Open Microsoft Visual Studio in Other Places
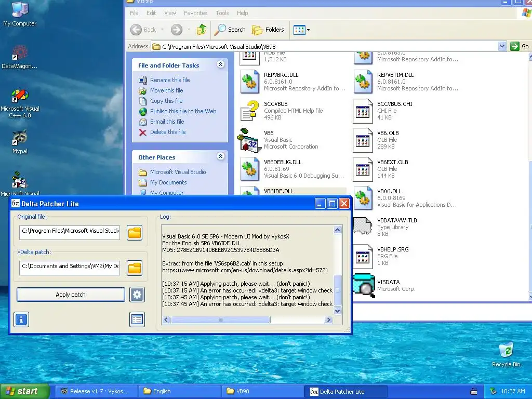This screenshot has width=532, height=399. point(178,172)
